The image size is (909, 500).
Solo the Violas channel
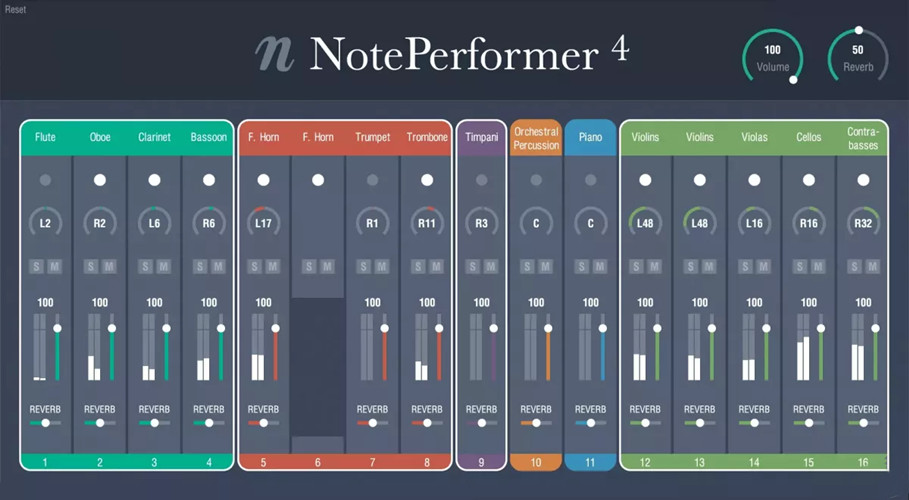[746, 266]
